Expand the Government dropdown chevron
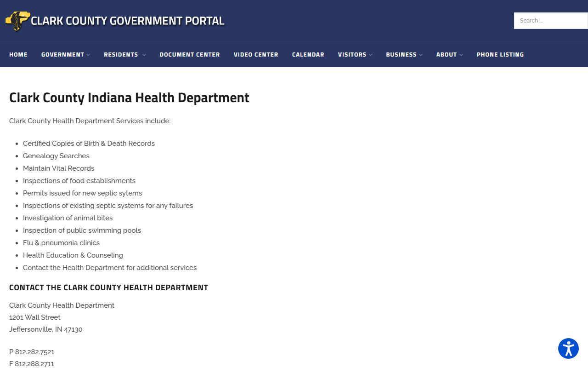588x368 pixels. tap(88, 55)
